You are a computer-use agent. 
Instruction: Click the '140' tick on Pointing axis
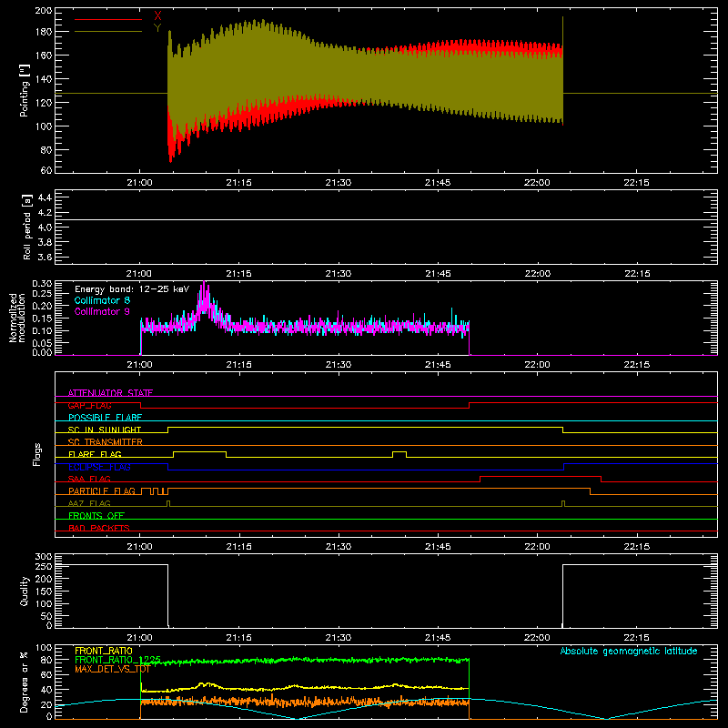(44, 79)
